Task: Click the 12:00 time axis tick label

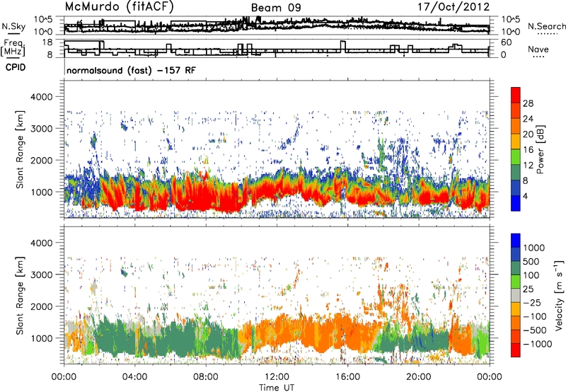Action: coord(277,377)
